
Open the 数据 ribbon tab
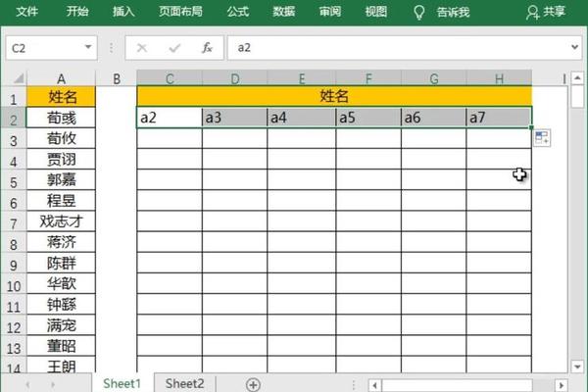coord(283,12)
